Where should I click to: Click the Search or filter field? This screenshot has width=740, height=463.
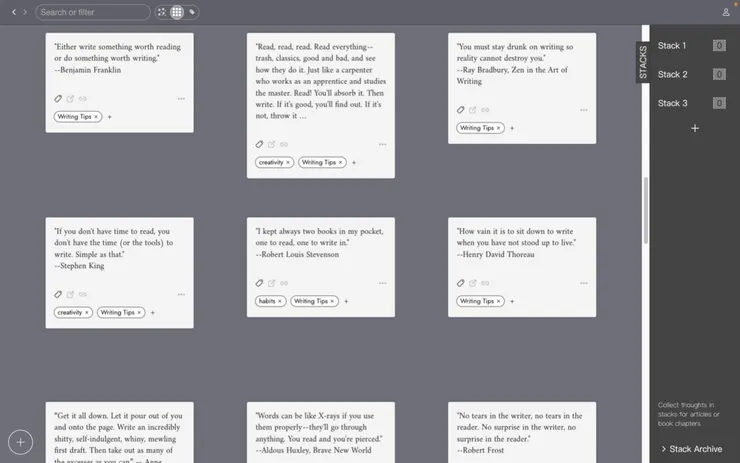pyautogui.click(x=92, y=12)
